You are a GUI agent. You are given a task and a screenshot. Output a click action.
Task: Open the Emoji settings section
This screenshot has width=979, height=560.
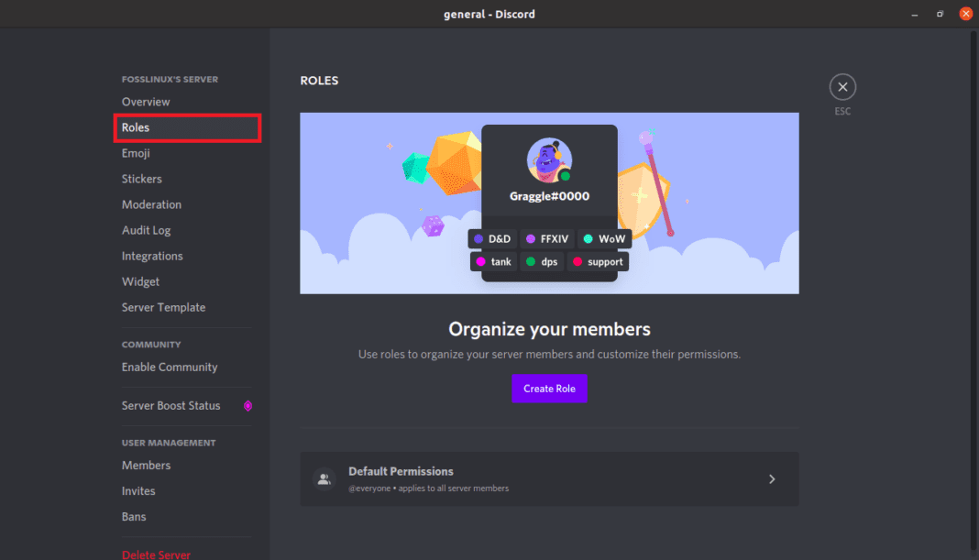click(135, 153)
